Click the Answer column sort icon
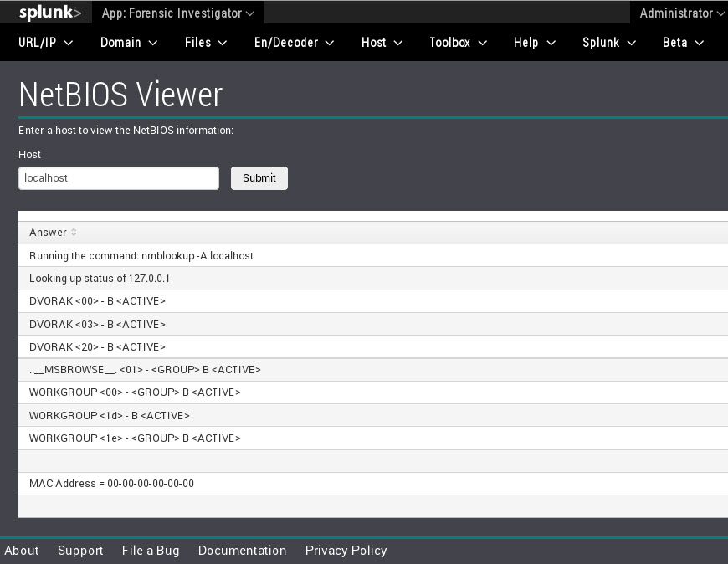This screenshot has width=728, height=564. point(74,232)
